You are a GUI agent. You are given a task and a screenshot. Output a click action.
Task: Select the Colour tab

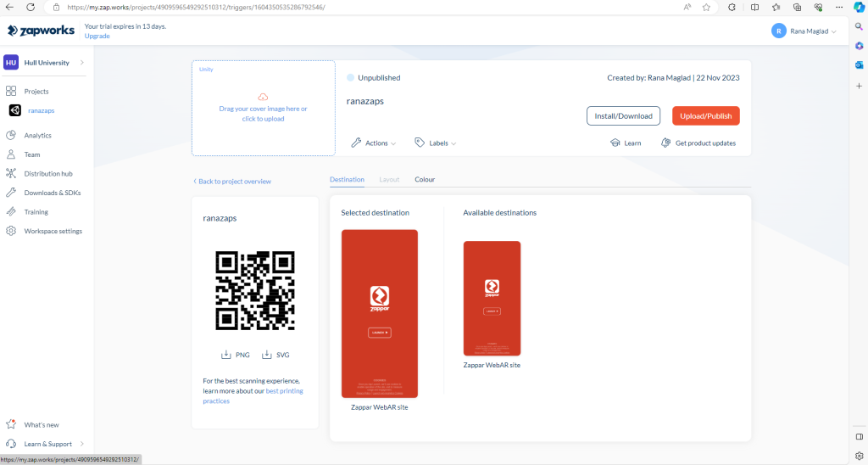coord(425,180)
